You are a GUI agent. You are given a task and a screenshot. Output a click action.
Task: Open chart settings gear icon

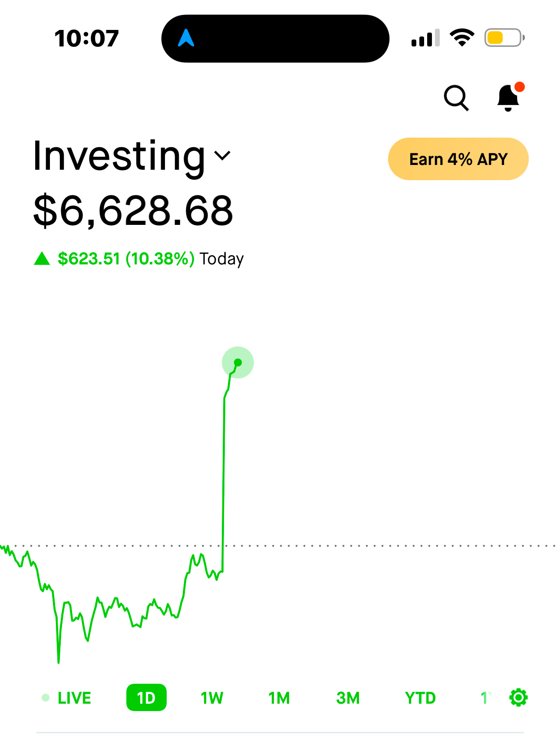518,698
